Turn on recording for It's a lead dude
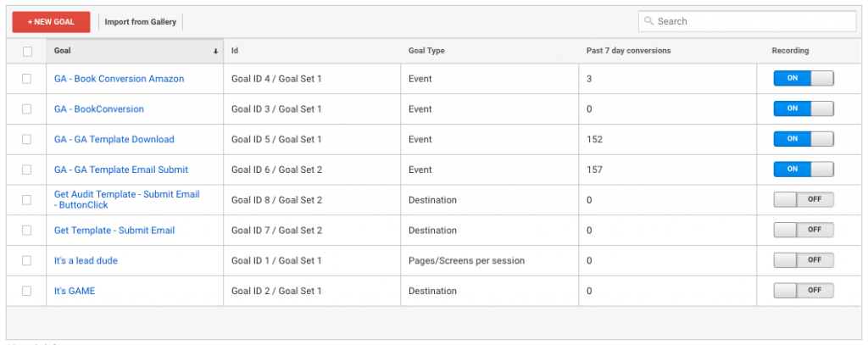The width and height of the screenshot is (868, 345). 804,260
